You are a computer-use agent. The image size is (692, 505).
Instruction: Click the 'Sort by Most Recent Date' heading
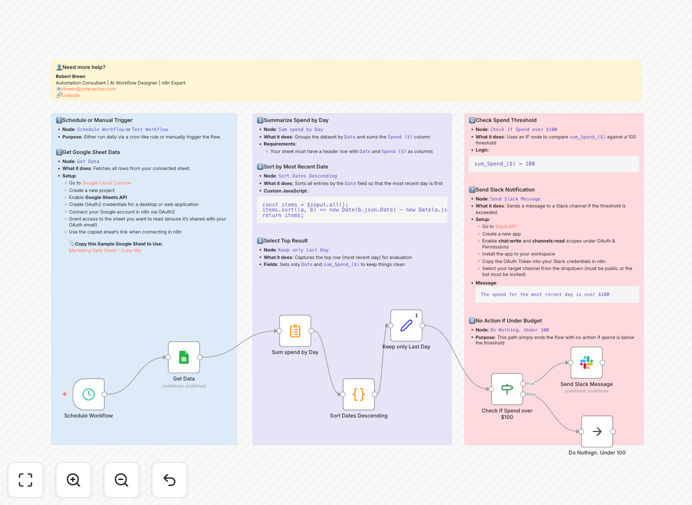(x=293, y=167)
